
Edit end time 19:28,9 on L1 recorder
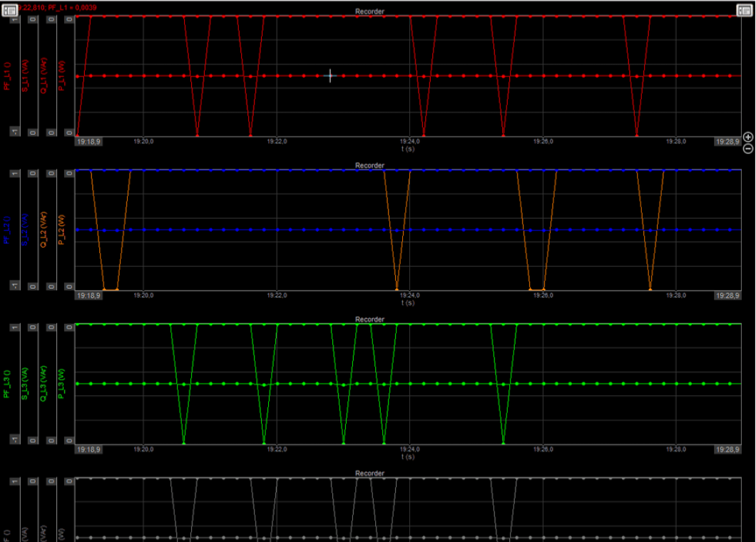coord(727,142)
